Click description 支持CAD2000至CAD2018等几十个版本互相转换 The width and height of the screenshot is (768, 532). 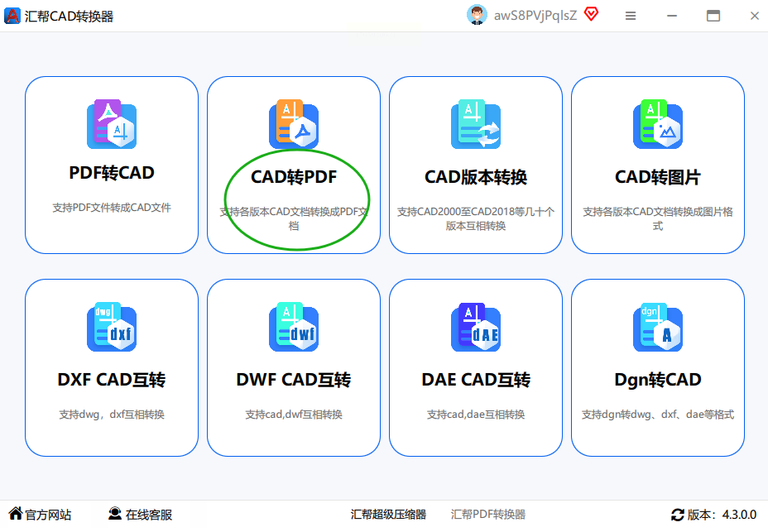476,218
